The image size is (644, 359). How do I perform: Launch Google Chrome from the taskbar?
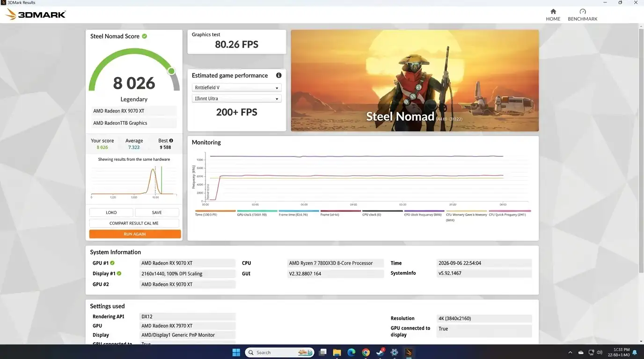pyautogui.click(x=366, y=352)
